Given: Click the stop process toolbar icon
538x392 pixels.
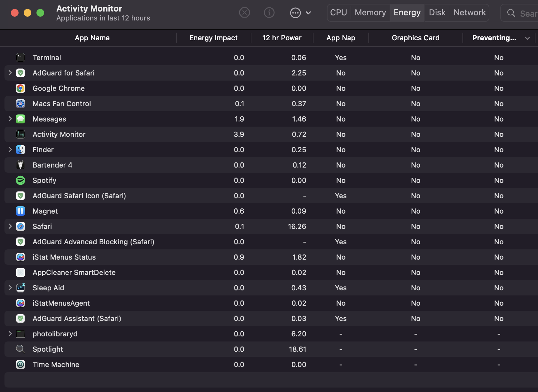Looking at the screenshot, I should click(245, 13).
